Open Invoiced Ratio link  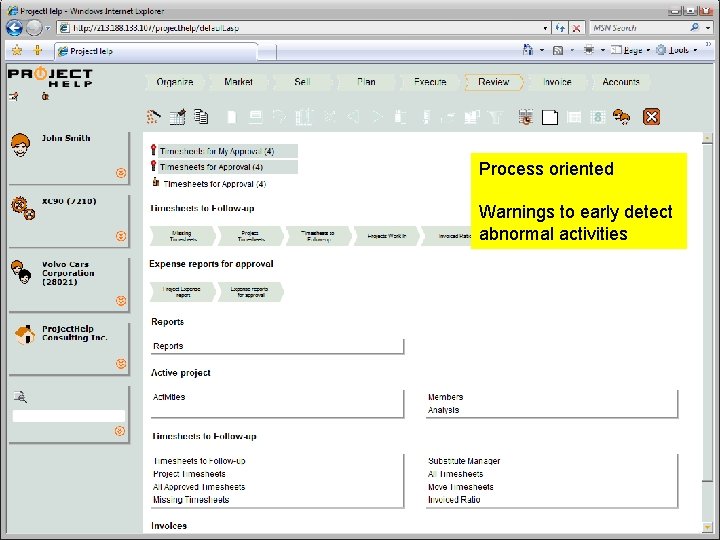[x=454, y=500]
